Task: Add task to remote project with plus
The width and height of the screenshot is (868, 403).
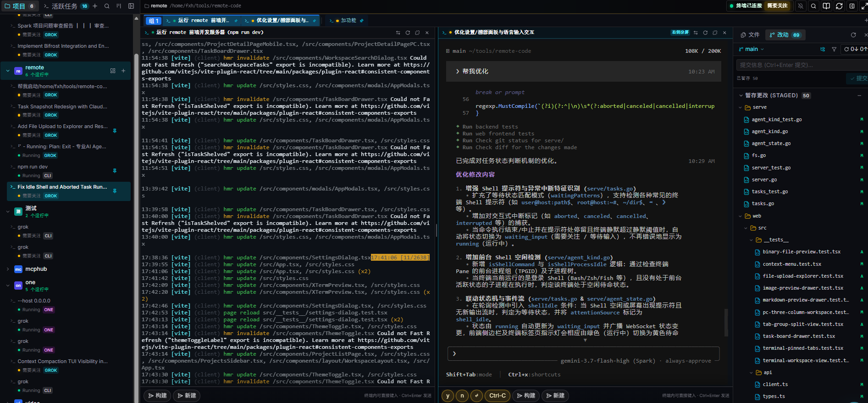Action: tap(123, 71)
